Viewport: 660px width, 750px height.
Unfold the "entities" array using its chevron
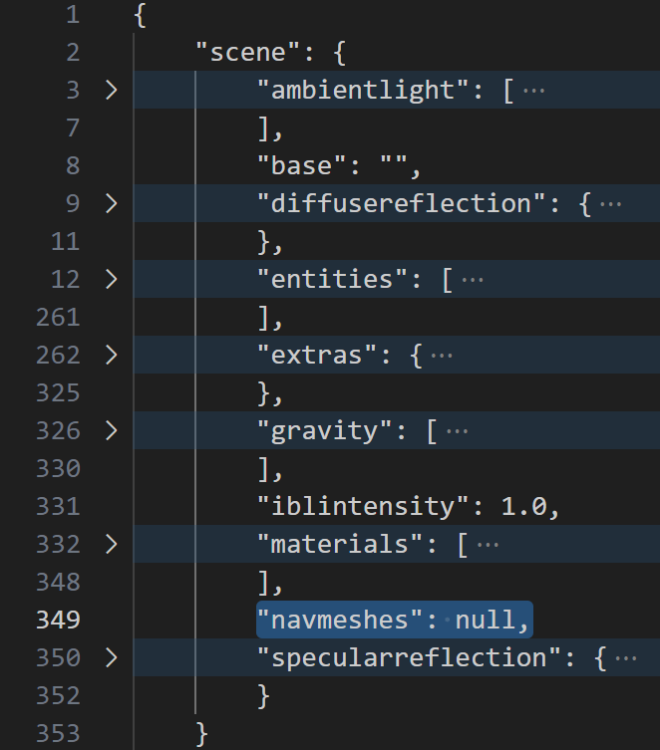click(x=111, y=279)
